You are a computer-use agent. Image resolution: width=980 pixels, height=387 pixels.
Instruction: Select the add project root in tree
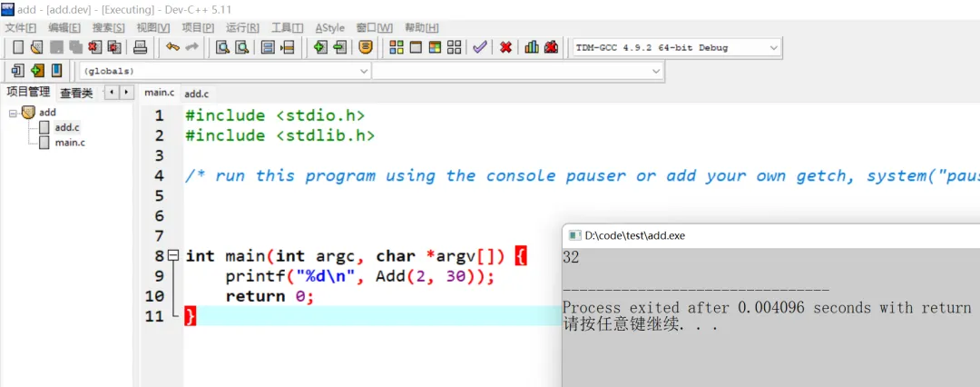click(47, 112)
